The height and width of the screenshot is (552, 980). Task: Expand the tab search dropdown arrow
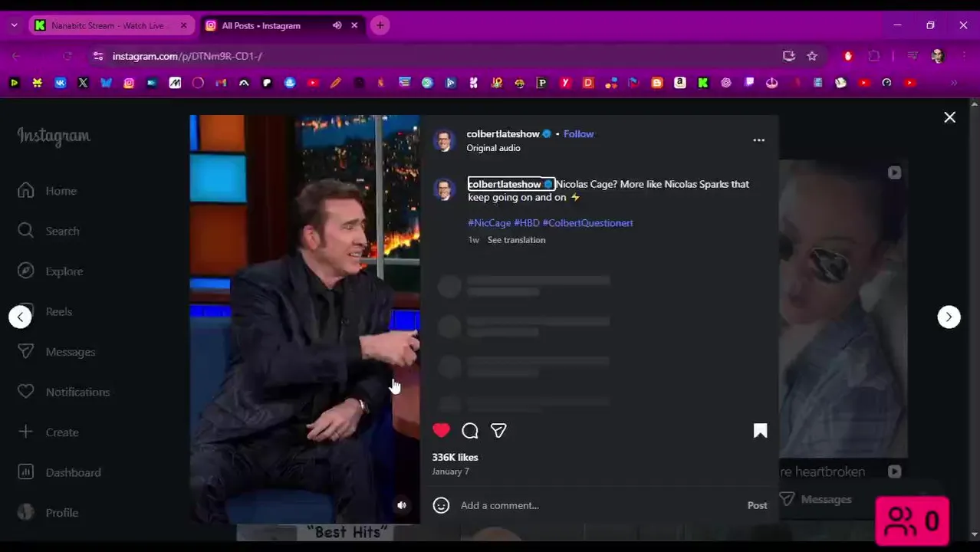point(14,25)
